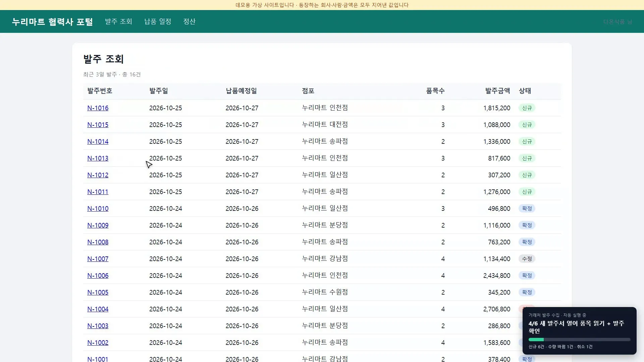
Task: Click the 상태 column header
Action: click(525, 91)
